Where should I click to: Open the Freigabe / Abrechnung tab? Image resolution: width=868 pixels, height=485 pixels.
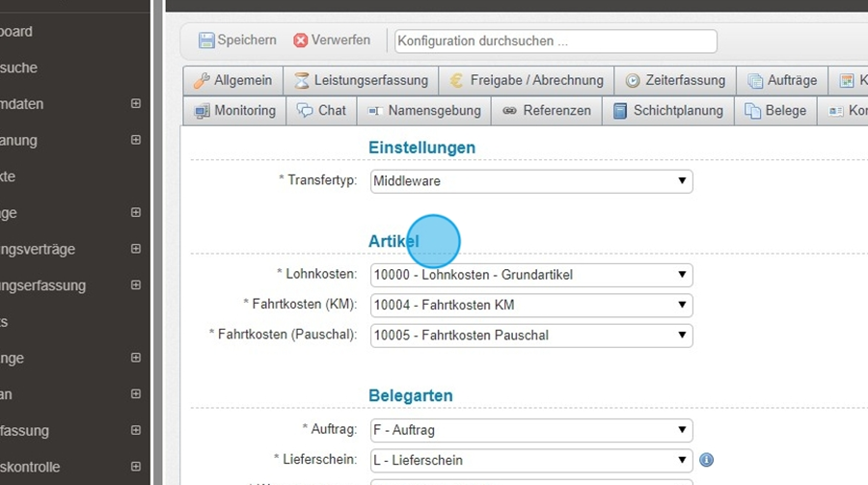pos(526,81)
